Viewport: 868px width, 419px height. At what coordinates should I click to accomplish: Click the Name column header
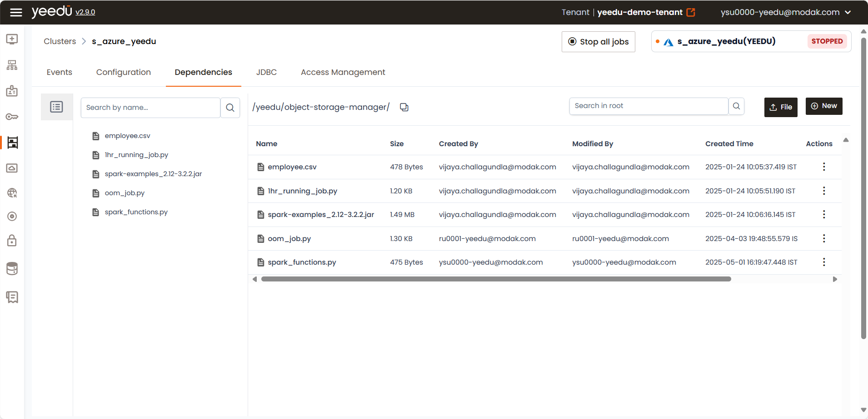pyautogui.click(x=267, y=143)
